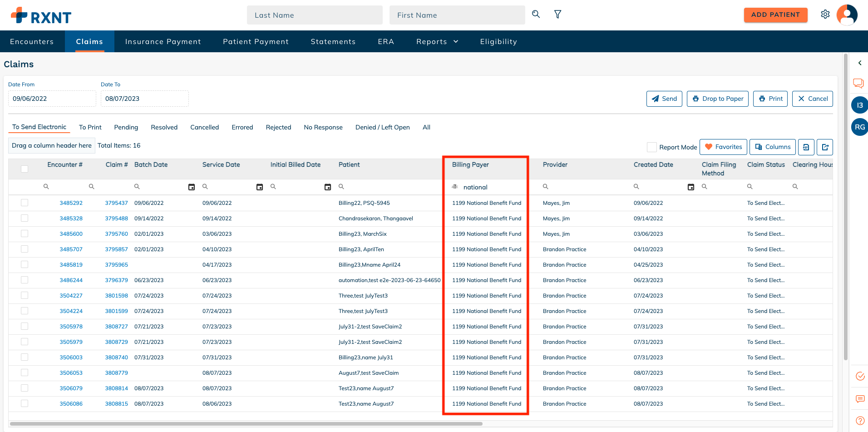Click the RG user badge
The image size is (868, 432).
tap(860, 127)
